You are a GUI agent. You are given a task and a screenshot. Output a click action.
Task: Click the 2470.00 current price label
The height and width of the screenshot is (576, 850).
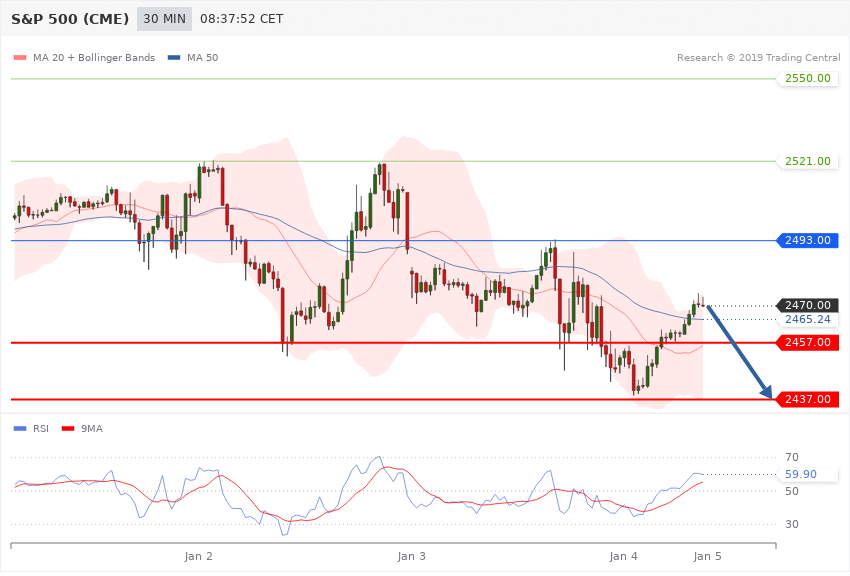(x=808, y=305)
